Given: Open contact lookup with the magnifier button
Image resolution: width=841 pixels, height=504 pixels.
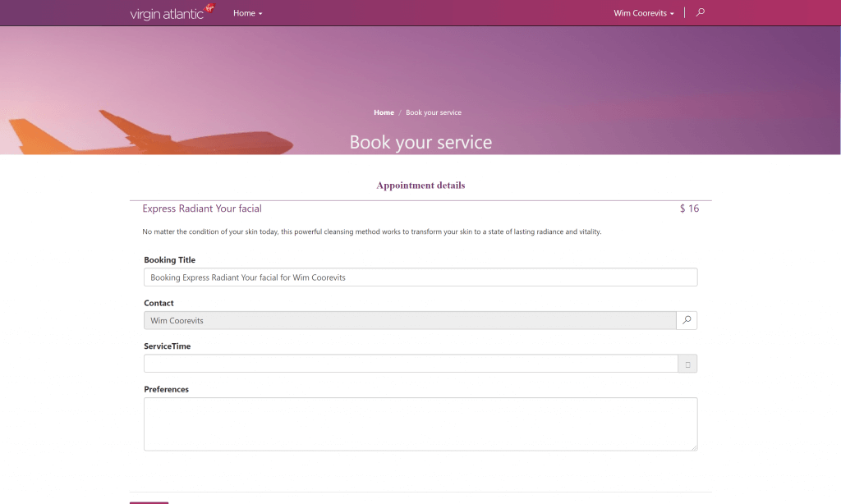Looking at the screenshot, I should pyautogui.click(x=687, y=321).
